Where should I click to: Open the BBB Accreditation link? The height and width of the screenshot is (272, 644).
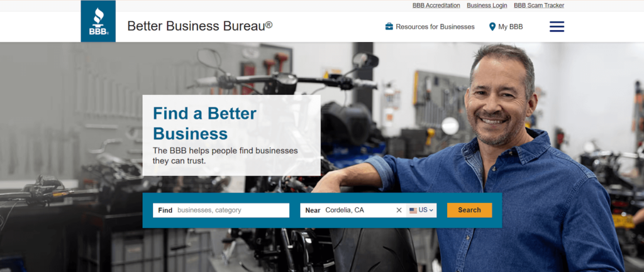[x=436, y=5]
